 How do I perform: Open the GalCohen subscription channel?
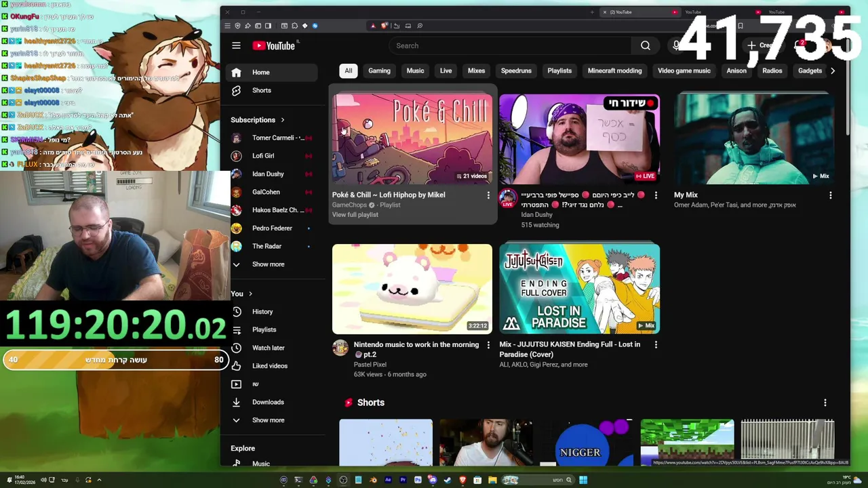coord(273,192)
